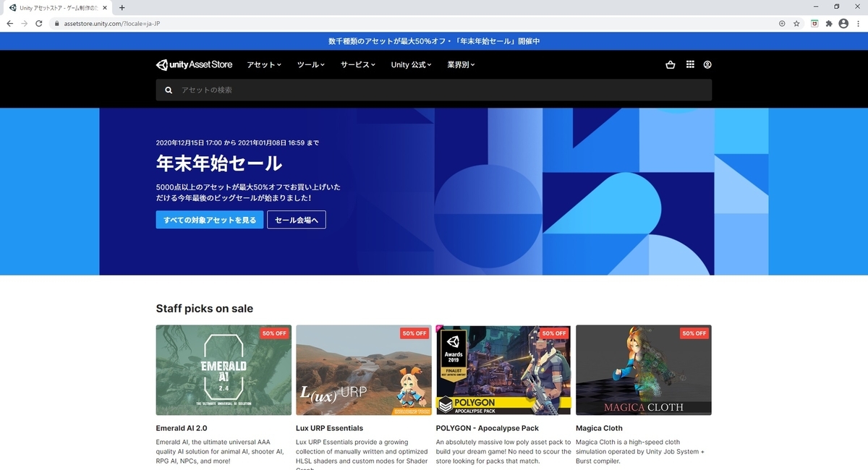The width and height of the screenshot is (868, 470).
Task: Focus the アセットの検索 search field
Action: (x=434, y=90)
